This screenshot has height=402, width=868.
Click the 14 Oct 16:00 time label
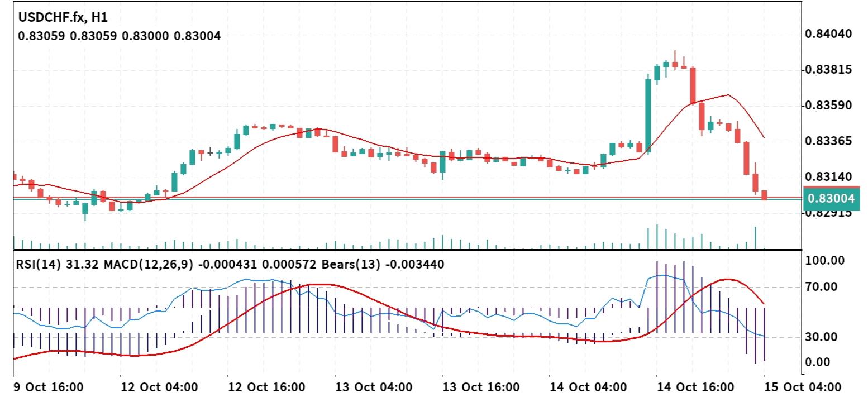(x=695, y=387)
